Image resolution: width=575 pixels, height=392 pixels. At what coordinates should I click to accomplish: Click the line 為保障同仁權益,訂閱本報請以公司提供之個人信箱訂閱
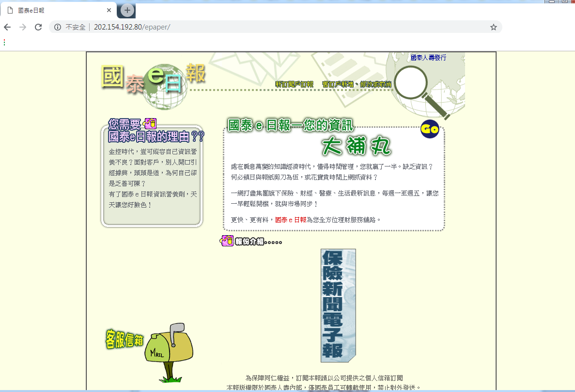(x=324, y=378)
